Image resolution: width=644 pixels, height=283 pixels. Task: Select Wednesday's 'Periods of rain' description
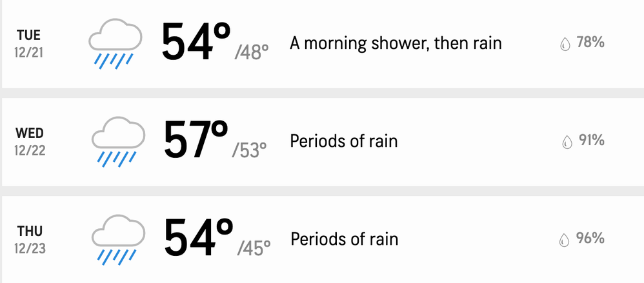click(x=344, y=142)
